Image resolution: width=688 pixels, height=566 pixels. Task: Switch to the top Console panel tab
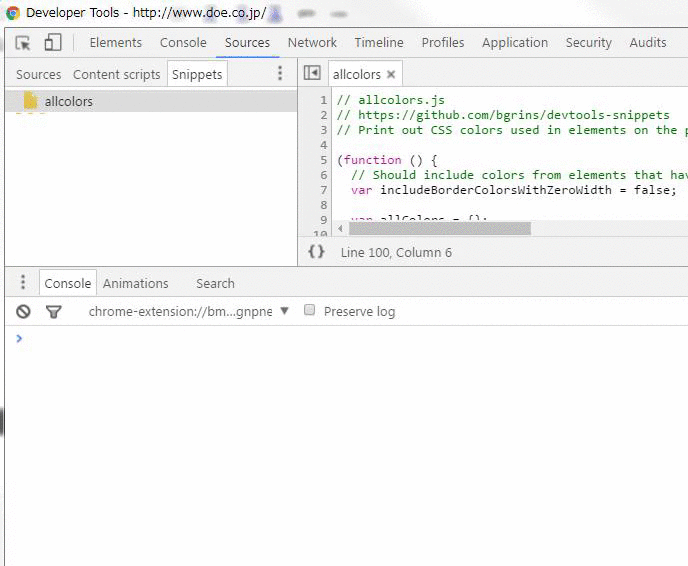click(x=183, y=43)
